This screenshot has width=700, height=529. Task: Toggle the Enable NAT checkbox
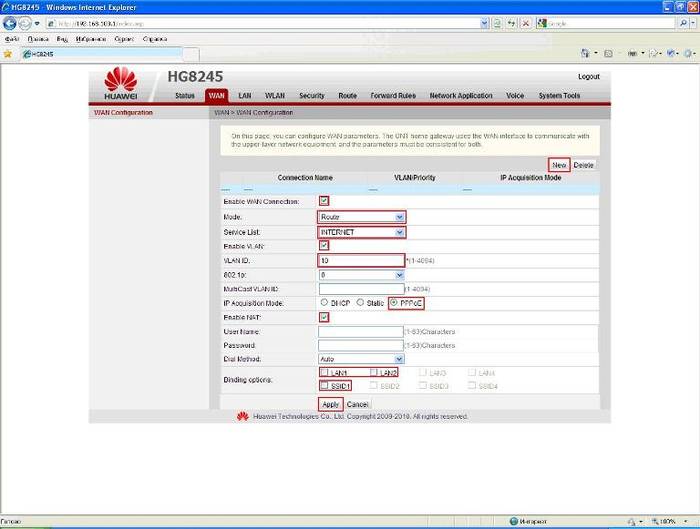[x=323, y=317]
